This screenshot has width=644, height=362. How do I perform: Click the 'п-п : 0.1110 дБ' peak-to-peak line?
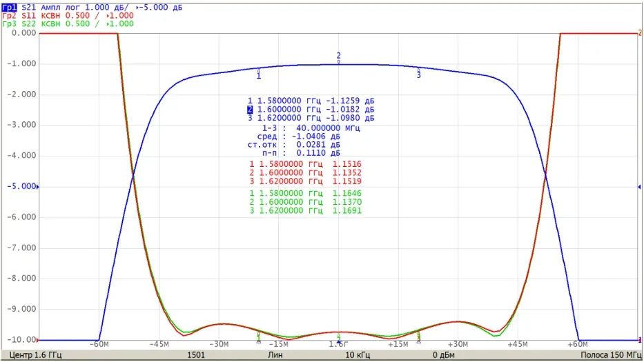click(x=301, y=153)
